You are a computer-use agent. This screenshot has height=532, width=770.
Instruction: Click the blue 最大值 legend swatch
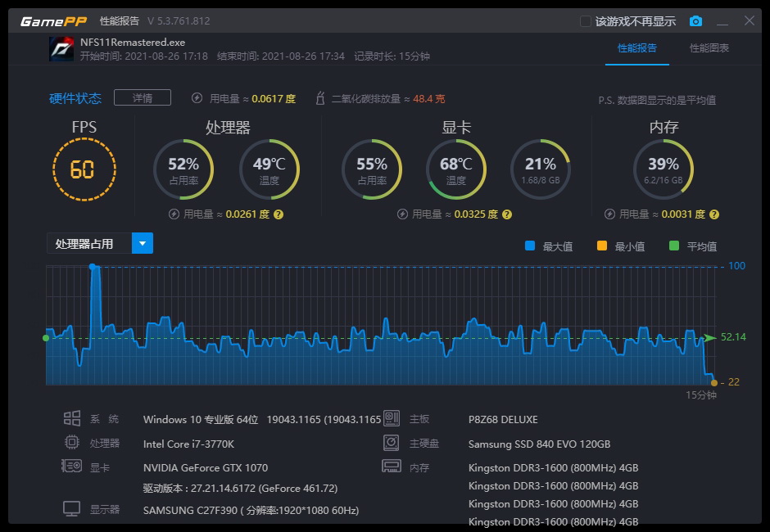[x=530, y=246]
